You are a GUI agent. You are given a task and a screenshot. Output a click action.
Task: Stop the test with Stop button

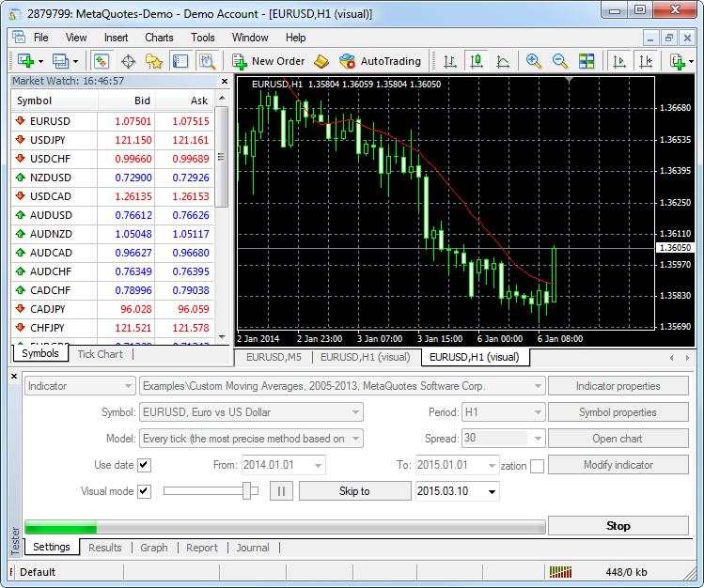618,526
